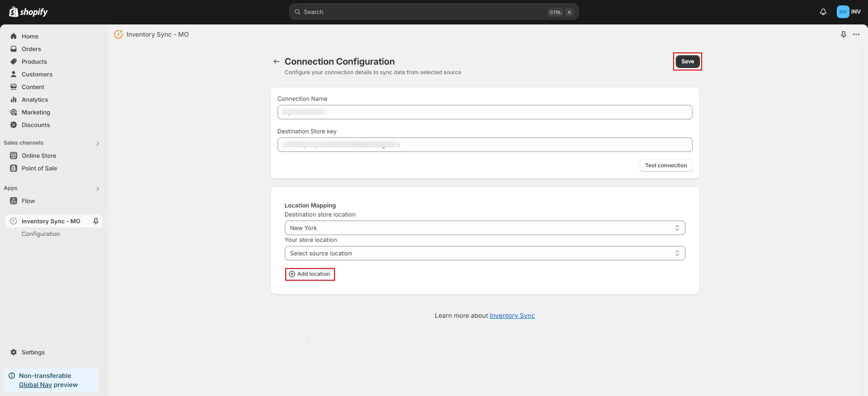868x396 pixels.
Task: Click the Content icon
Action: pos(14,87)
